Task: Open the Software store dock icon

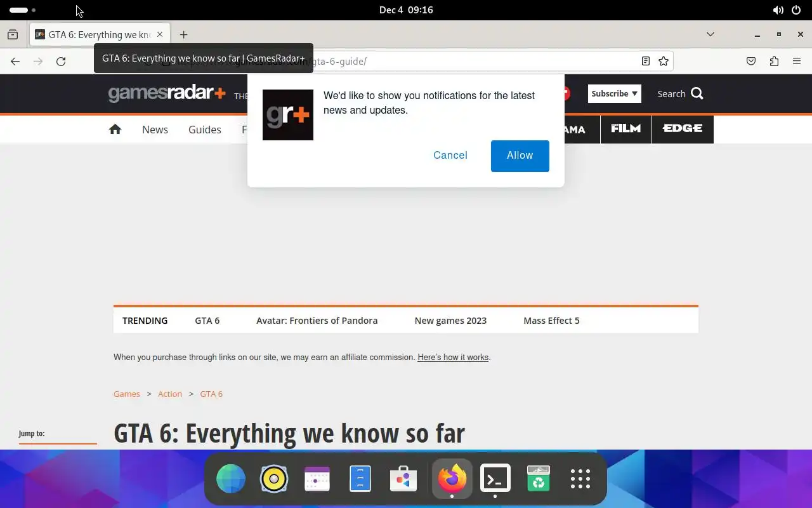Action: click(403, 479)
